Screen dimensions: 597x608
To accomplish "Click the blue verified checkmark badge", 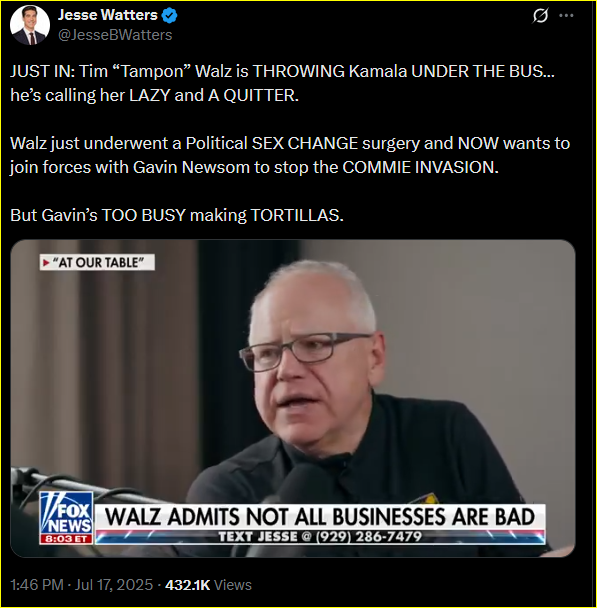I will 169,16.
